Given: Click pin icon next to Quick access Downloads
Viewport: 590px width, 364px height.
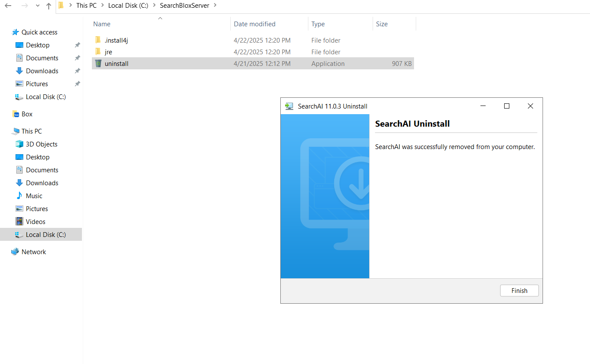Looking at the screenshot, I should pyautogui.click(x=77, y=71).
